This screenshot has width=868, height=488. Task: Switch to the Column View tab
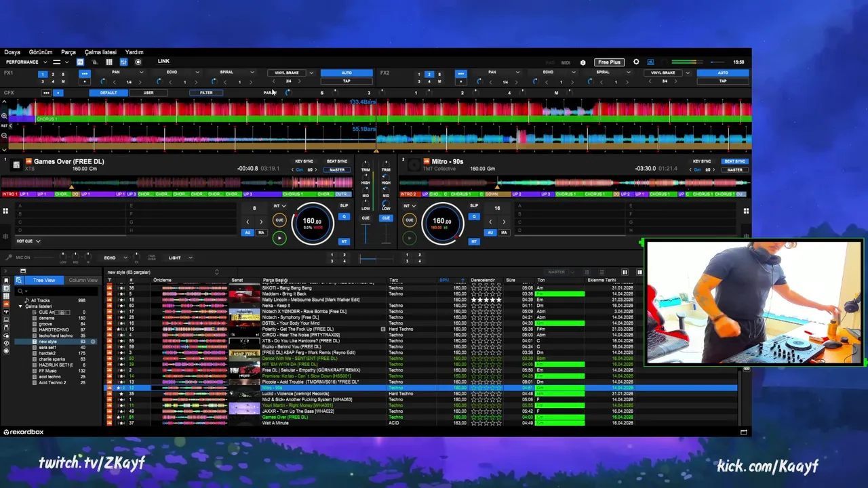(x=83, y=280)
